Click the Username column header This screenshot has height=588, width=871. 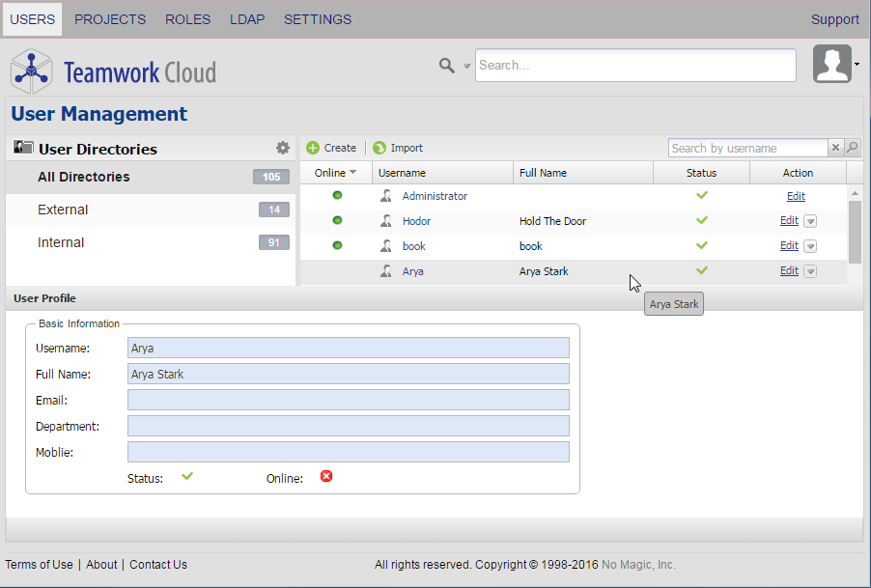pyautogui.click(x=442, y=173)
